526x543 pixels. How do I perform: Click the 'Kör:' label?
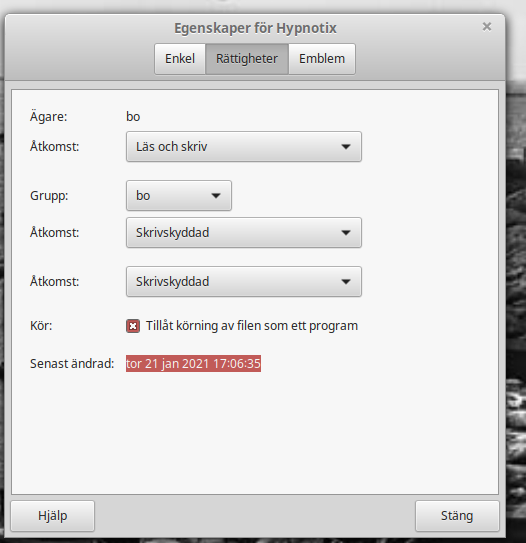tap(41, 326)
